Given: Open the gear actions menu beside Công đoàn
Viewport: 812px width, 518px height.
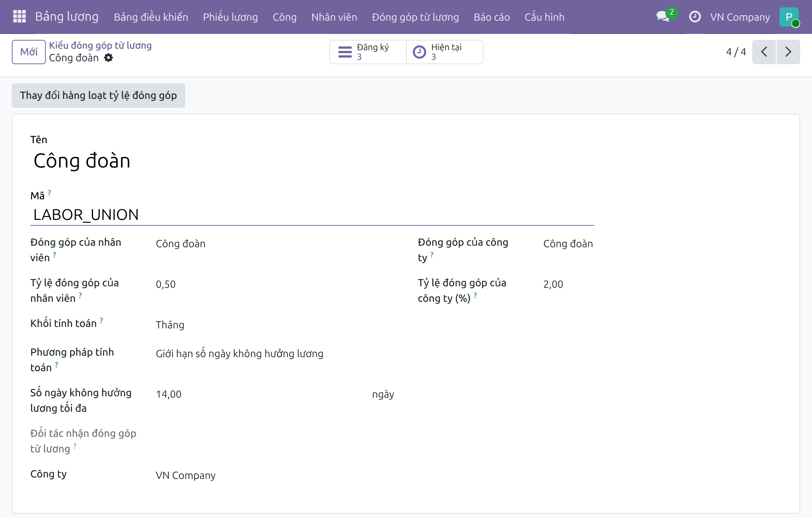Looking at the screenshot, I should pyautogui.click(x=108, y=58).
